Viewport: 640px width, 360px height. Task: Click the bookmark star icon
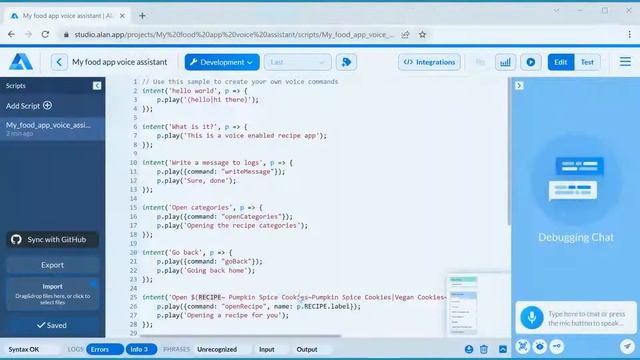click(x=422, y=35)
